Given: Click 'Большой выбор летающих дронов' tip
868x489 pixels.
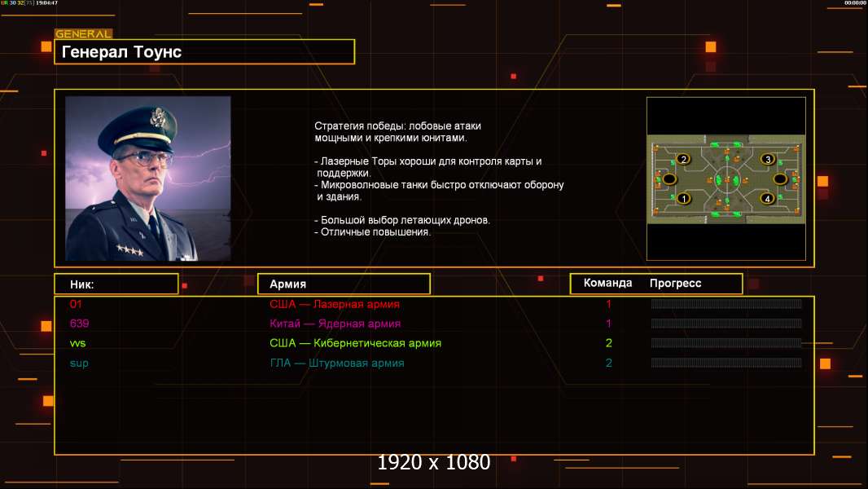Looking at the screenshot, I should point(402,220).
